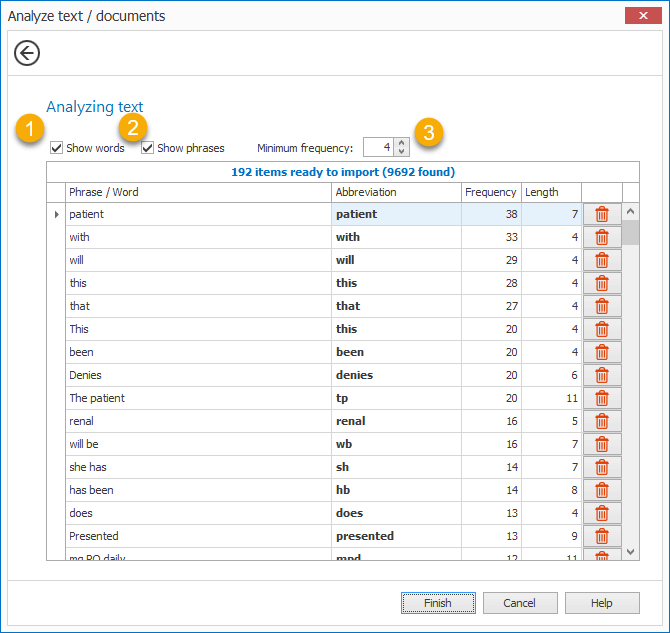Sort by the Phrase / Word column header

click(198, 192)
